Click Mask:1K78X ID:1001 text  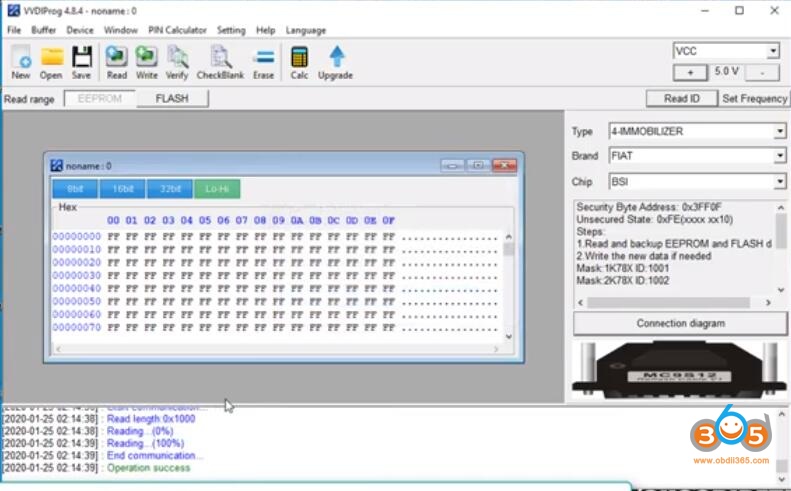(623, 268)
